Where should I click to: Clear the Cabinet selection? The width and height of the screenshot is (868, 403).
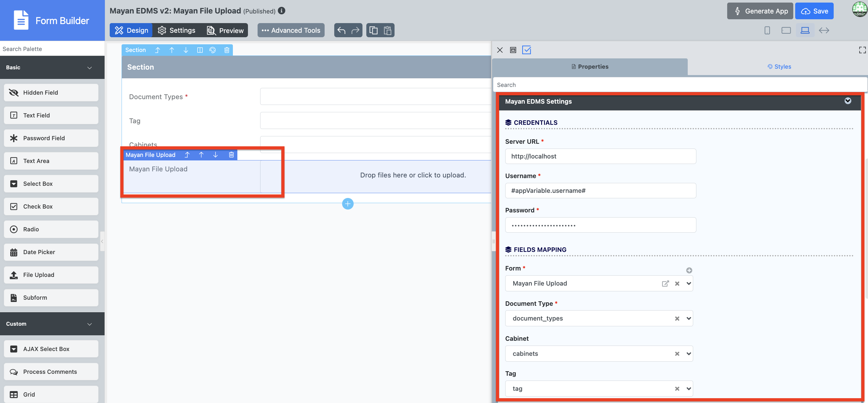(x=677, y=354)
